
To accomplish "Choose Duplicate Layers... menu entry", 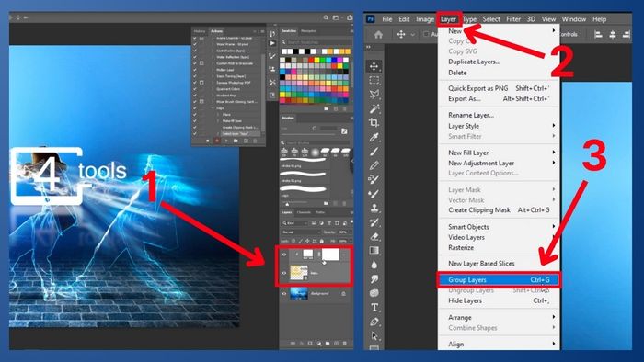I will pyautogui.click(x=474, y=62).
